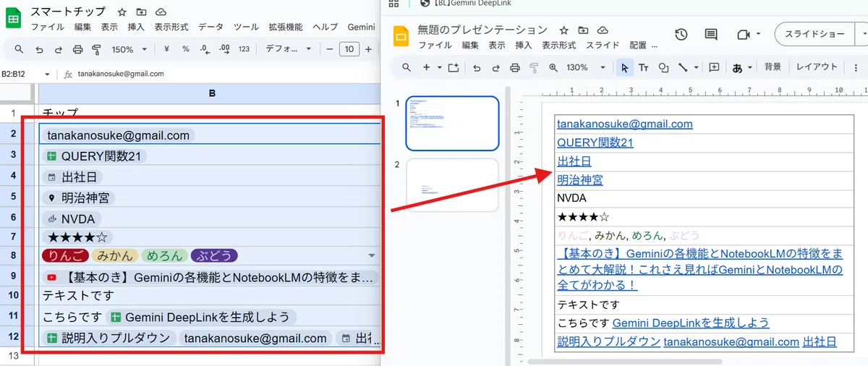Screen dimensions: 868x366
Task: Open Slides home via yellow Slides logo
Action: pos(401,35)
